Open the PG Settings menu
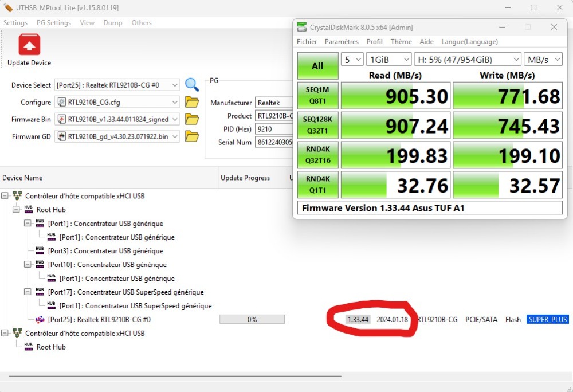The width and height of the screenshot is (573, 392). (x=53, y=23)
